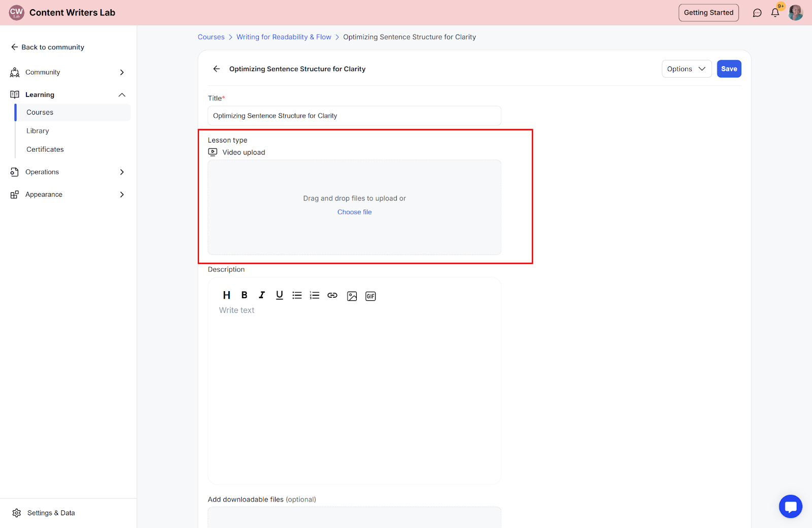The height and width of the screenshot is (528, 812).
Task: Click the Community people icon
Action: pos(15,73)
